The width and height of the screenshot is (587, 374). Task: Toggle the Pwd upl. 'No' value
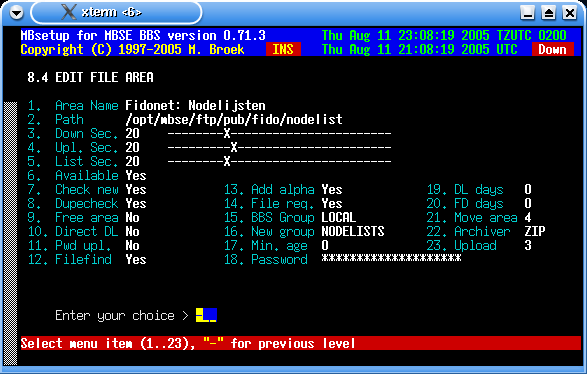pos(133,246)
